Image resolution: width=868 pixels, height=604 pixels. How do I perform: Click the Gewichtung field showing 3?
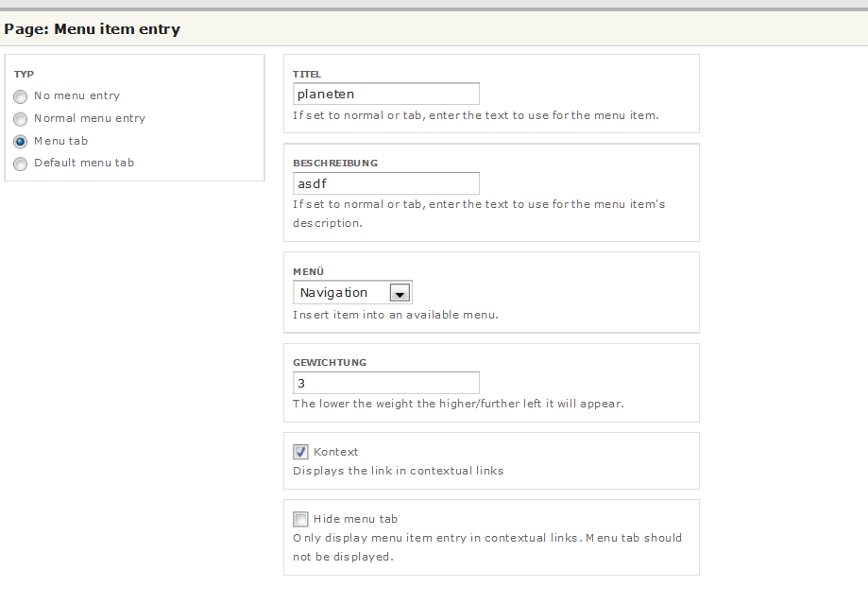(385, 383)
